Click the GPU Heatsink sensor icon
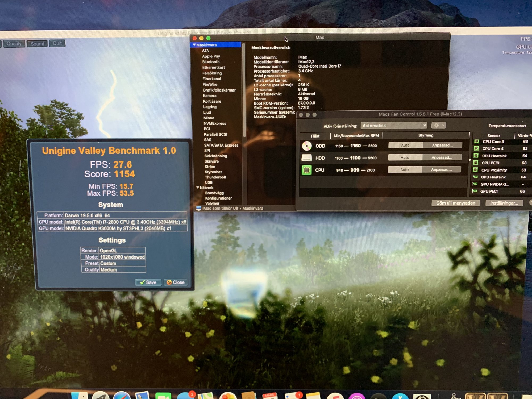 [x=475, y=177]
